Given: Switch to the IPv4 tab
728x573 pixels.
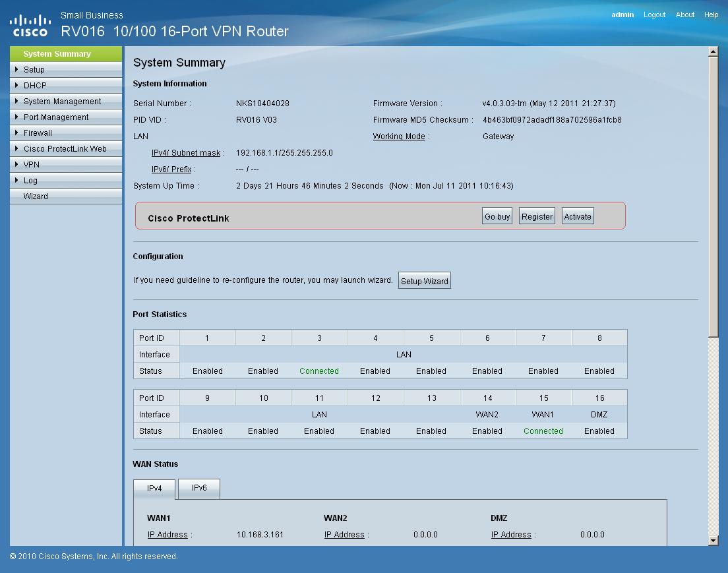Looking at the screenshot, I should click(154, 489).
